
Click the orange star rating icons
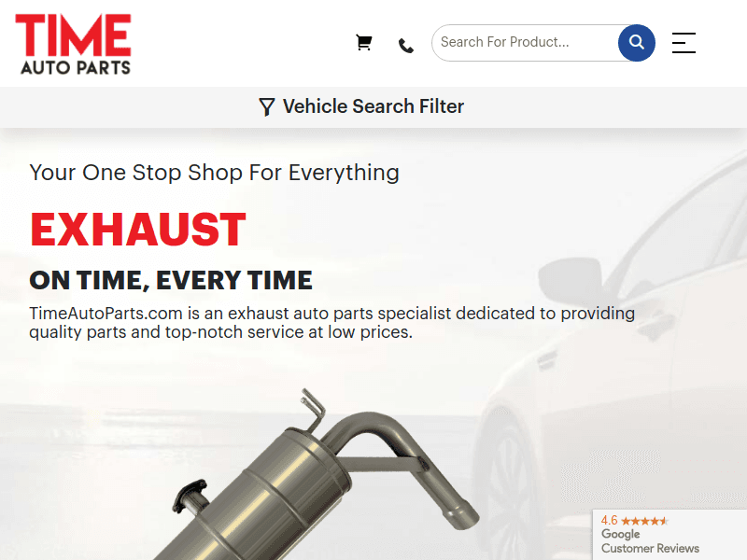644,521
